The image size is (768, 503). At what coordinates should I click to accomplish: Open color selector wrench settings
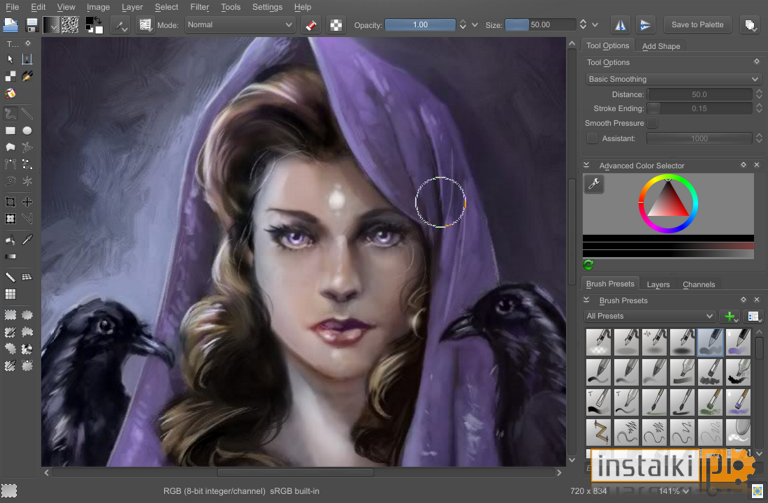pos(594,184)
